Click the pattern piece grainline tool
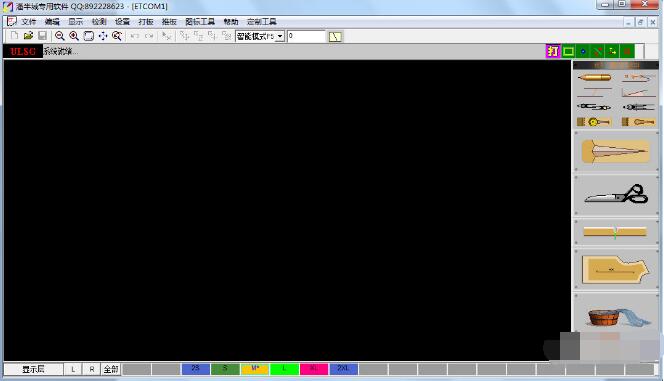The width and height of the screenshot is (664, 381). click(x=616, y=270)
